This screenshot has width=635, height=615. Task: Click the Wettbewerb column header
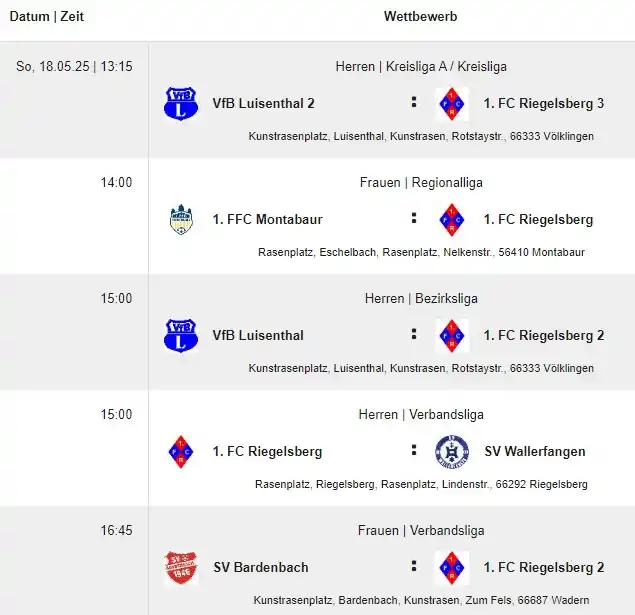click(x=420, y=17)
